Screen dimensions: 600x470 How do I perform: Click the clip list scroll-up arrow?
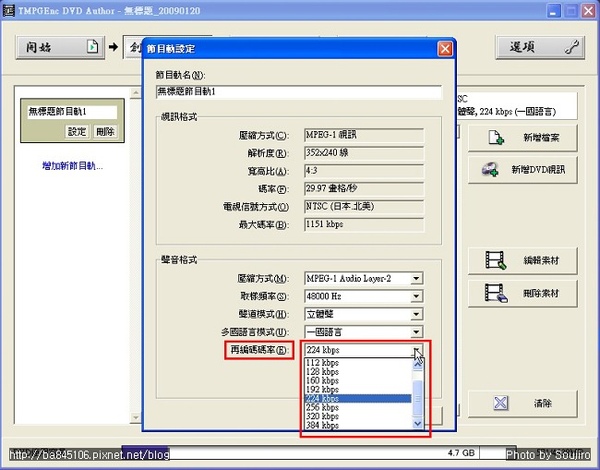[x=135, y=93]
